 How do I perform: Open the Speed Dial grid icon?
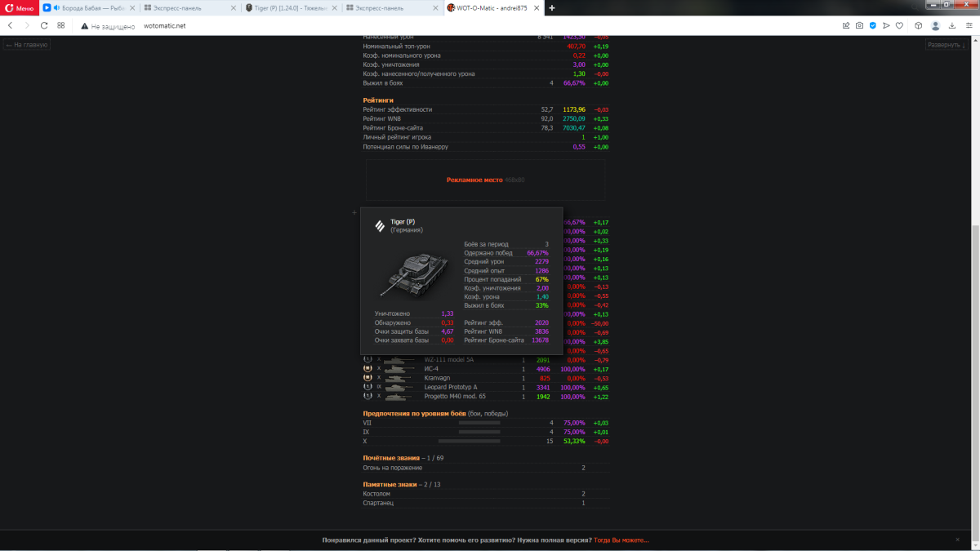click(x=61, y=25)
